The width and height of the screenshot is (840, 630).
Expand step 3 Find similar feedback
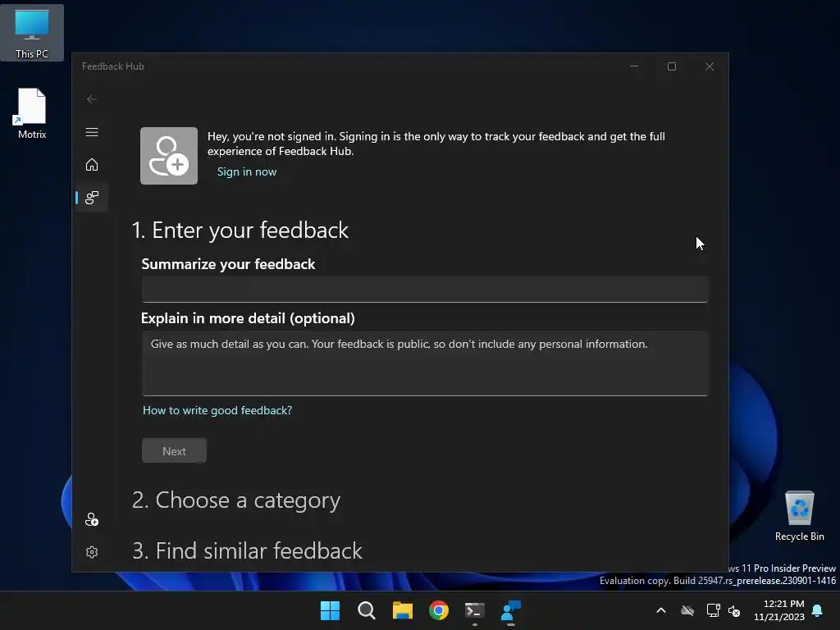tap(247, 551)
